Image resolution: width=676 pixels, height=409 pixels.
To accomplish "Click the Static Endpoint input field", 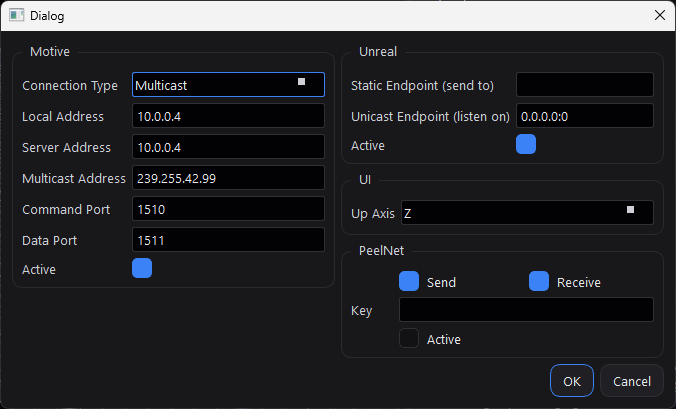I will tap(584, 85).
